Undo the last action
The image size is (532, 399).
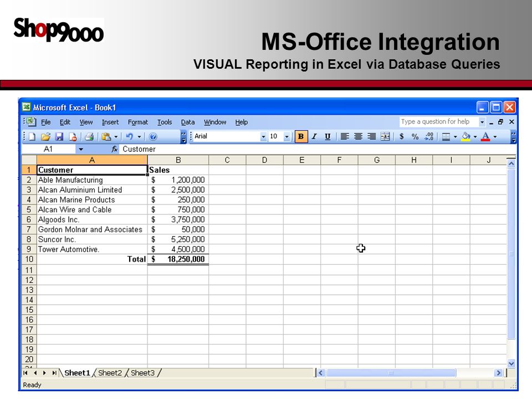click(129, 137)
